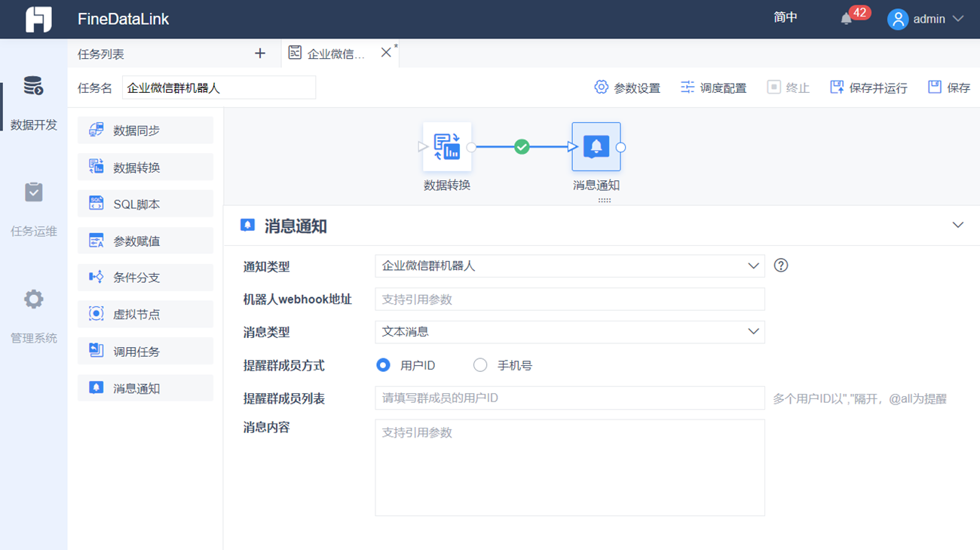Viewport: 980px width, 550px height.
Task: Select the 用户ID radio button
Action: pyautogui.click(x=383, y=365)
